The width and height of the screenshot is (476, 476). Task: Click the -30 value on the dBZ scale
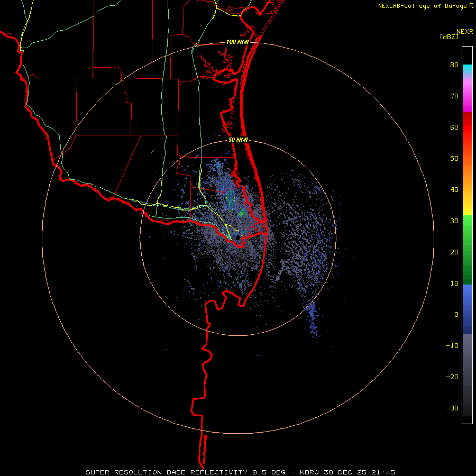(x=452, y=408)
